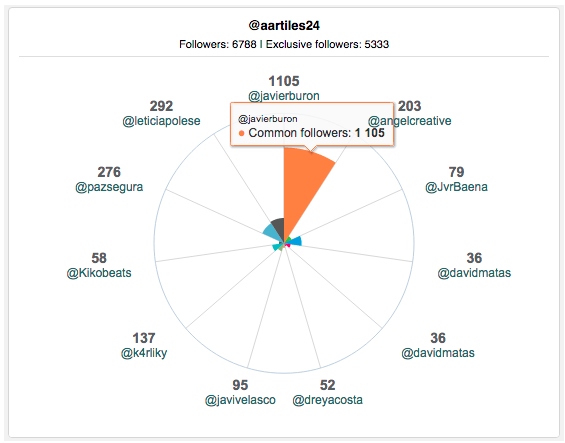Open the @dreyacosta profile label
The height and width of the screenshot is (443, 565).
point(327,400)
